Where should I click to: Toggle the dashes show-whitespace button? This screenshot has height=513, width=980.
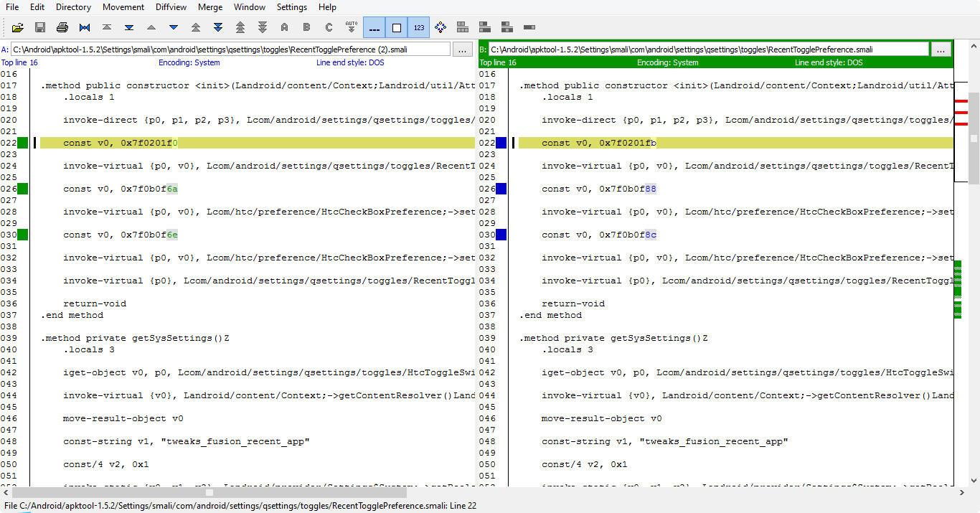[374, 27]
